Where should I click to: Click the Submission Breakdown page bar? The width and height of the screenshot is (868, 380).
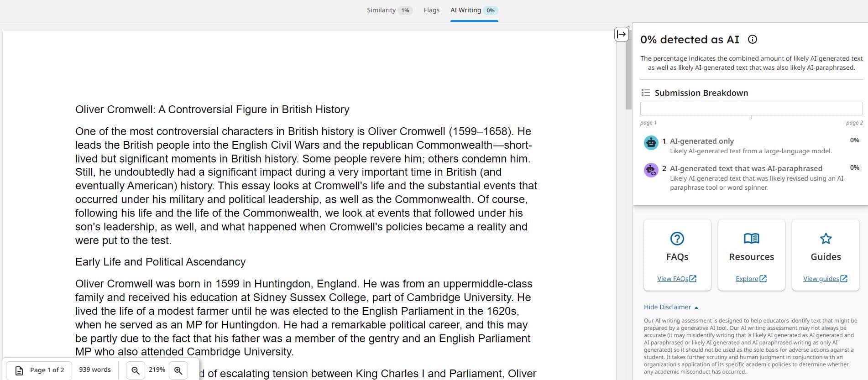tap(751, 109)
